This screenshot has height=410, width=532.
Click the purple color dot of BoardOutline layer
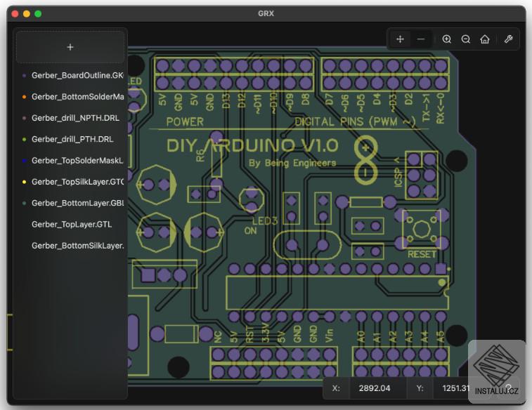[x=24, y=76]
